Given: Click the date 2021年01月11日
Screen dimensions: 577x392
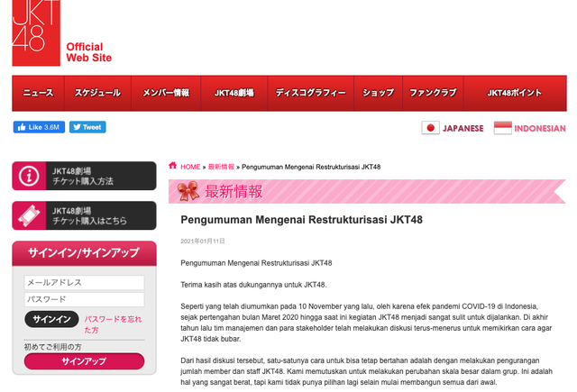Looking at the screenshot, I should coord(202,242).
